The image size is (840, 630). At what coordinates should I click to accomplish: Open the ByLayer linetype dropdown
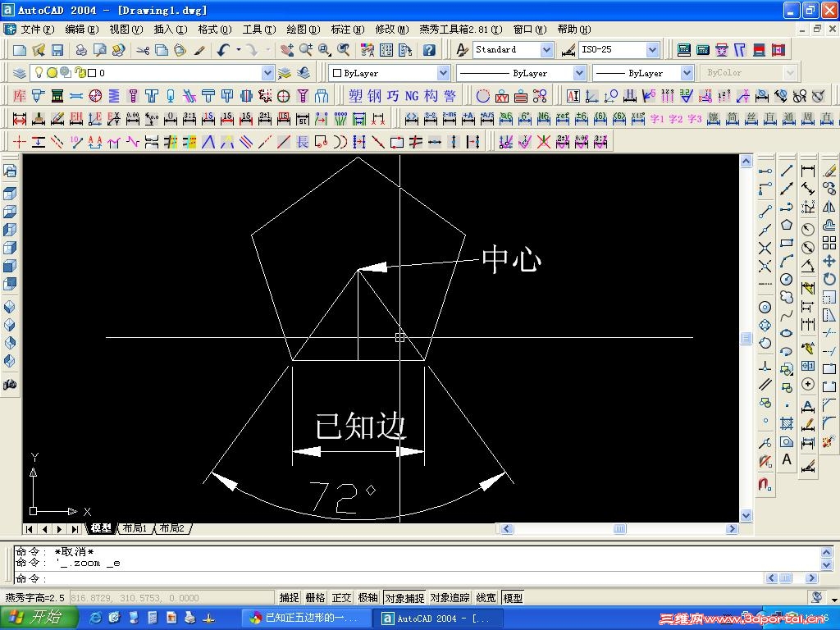point(579,72)
